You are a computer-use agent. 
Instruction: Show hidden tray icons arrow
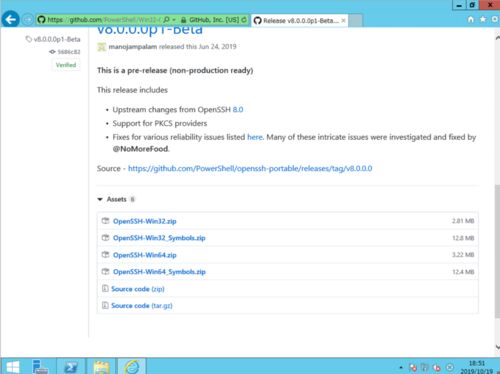click(401, 368)
